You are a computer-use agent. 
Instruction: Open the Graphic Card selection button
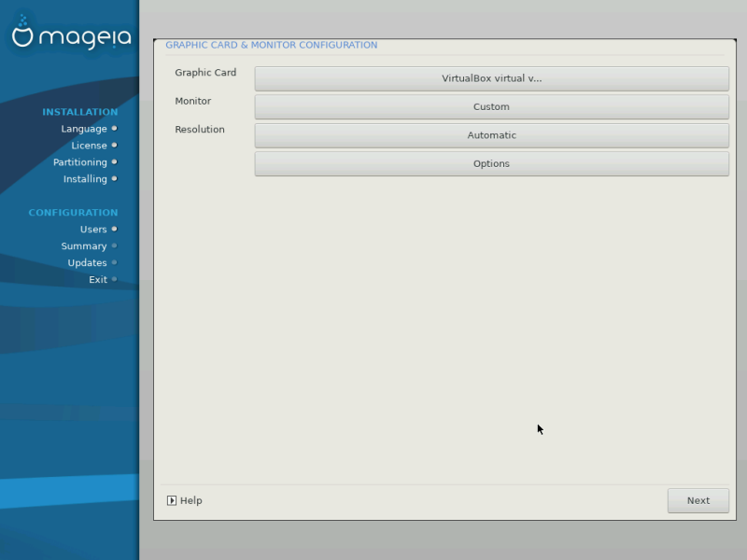click(x=492, y=78)
